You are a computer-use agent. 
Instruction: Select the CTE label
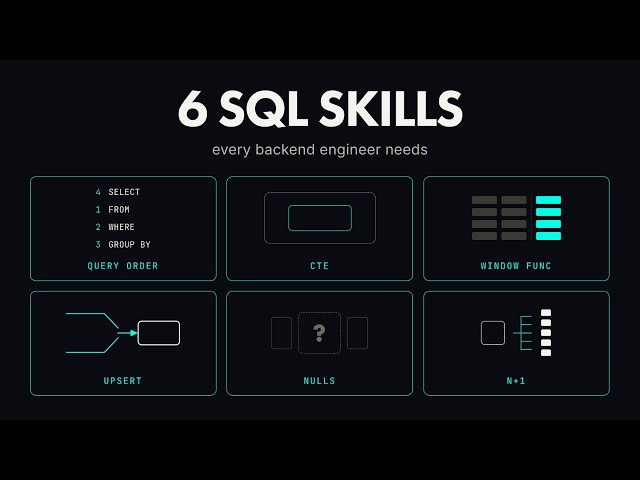(x=319, y=266)
